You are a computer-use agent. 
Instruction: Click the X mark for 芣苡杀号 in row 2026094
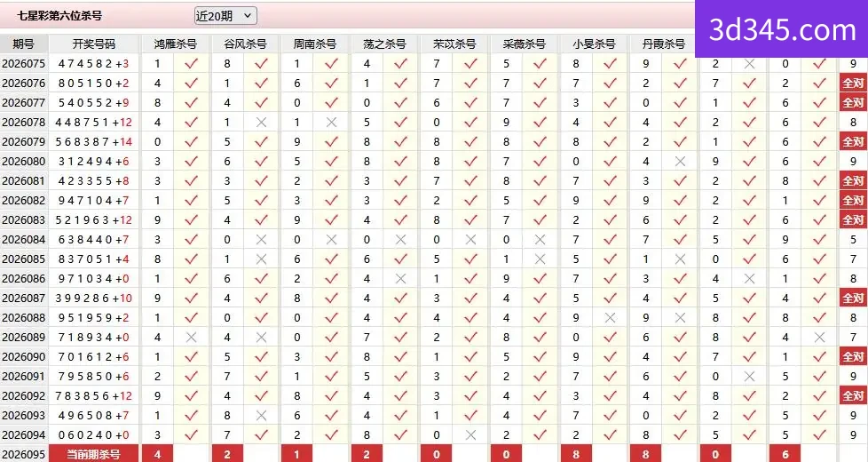click(470, 434)
